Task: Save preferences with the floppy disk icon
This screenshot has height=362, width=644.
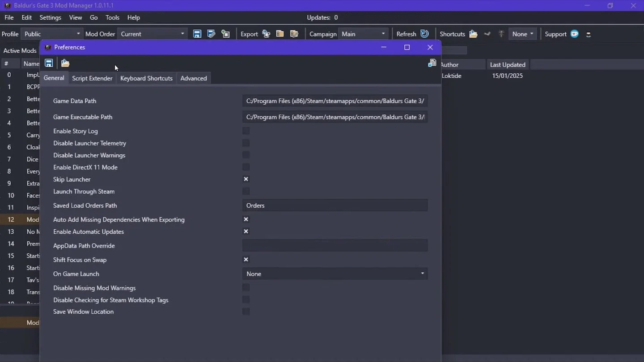Action: point(49,63)
